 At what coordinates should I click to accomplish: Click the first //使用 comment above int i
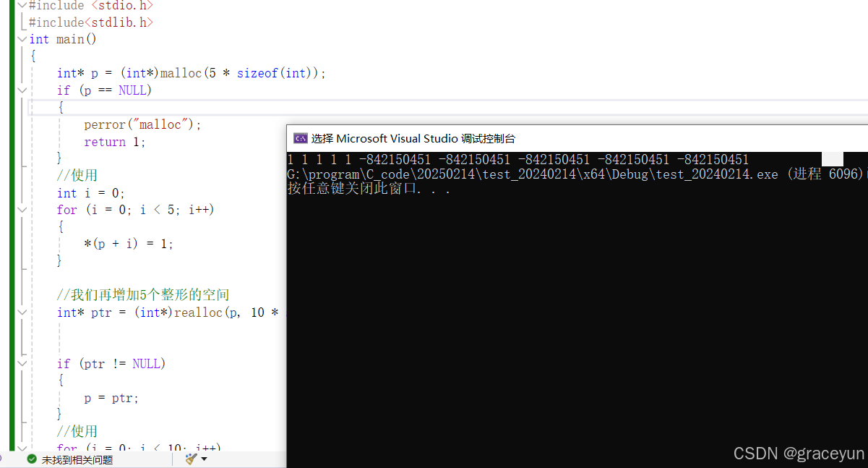(x=77, y=176)
